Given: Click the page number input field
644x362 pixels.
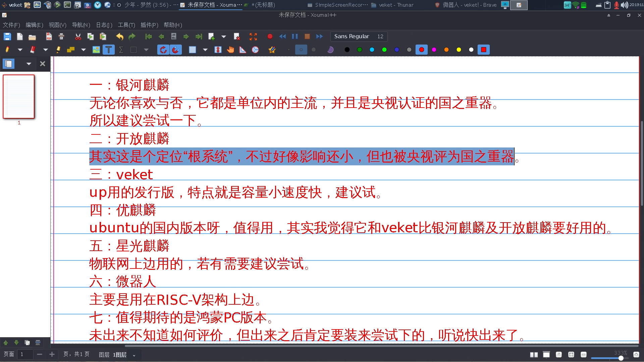Looking at the screenshot, I should click(25, 355).
